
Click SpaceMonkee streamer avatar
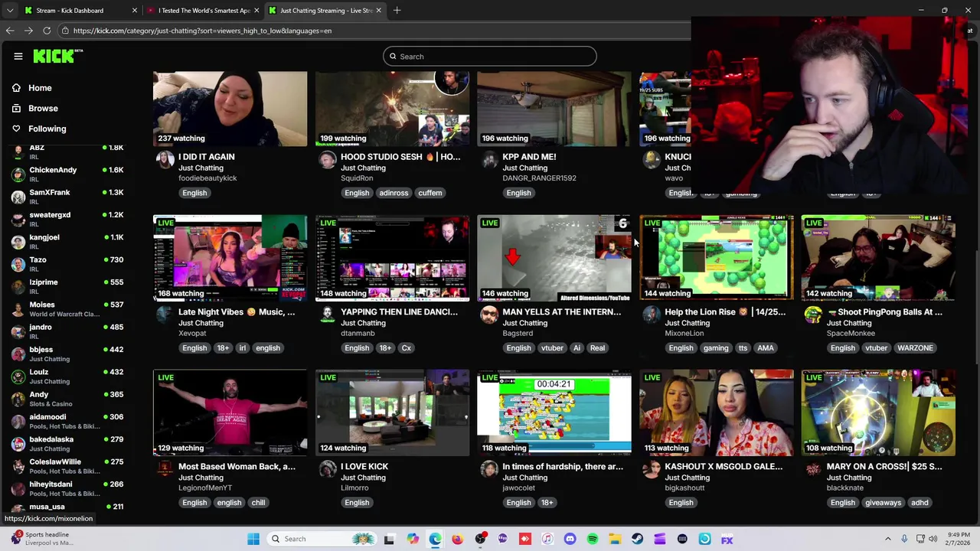point(813,315)
